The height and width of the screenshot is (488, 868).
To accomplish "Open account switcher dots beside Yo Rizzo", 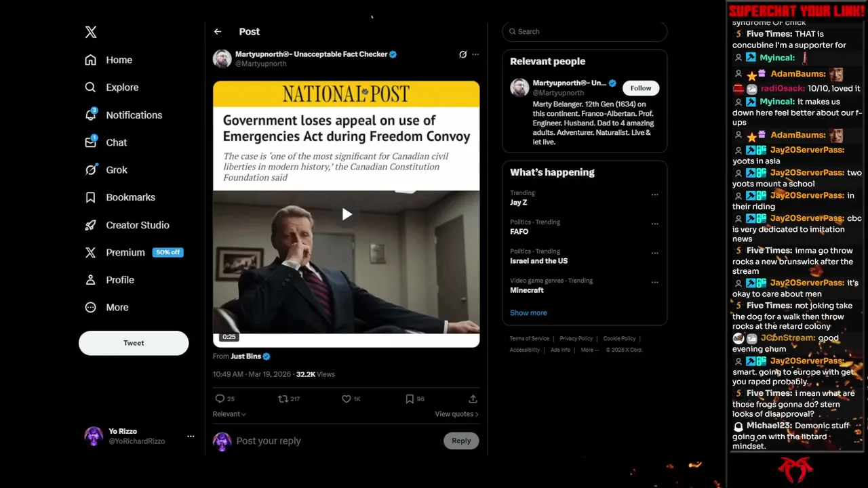I will click(191, 436).
